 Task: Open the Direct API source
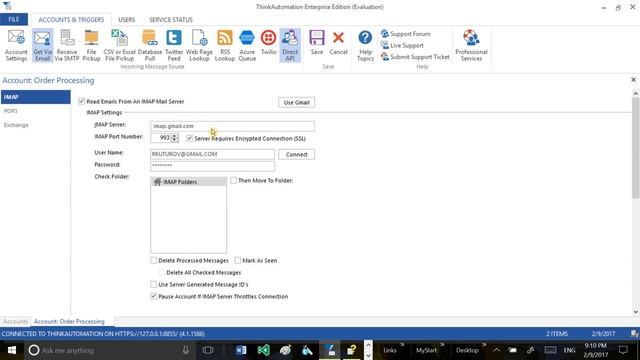click(290, 45)
